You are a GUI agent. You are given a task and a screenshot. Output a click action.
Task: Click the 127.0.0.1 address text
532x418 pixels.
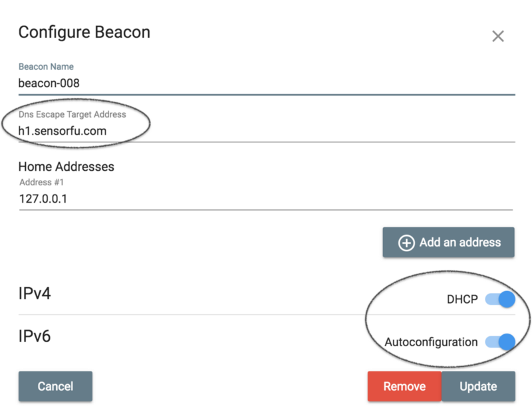tap(44, 199)
